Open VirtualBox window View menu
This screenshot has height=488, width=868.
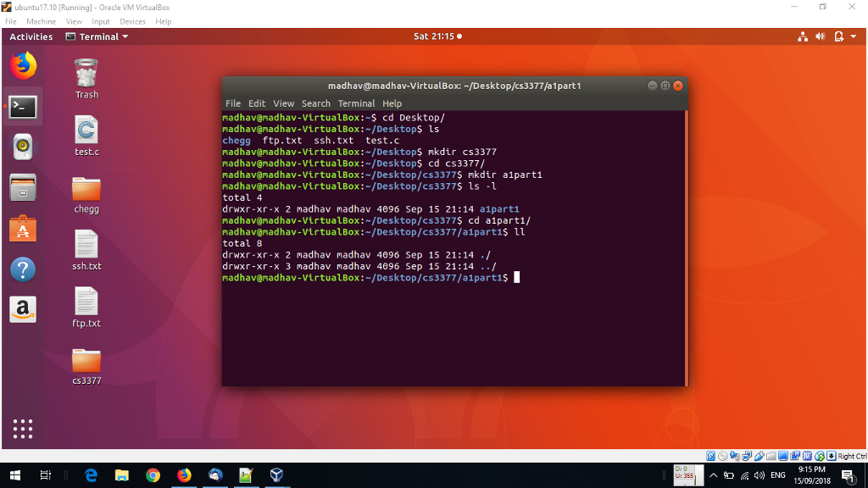pyautogui.click(x=74, y=21)
